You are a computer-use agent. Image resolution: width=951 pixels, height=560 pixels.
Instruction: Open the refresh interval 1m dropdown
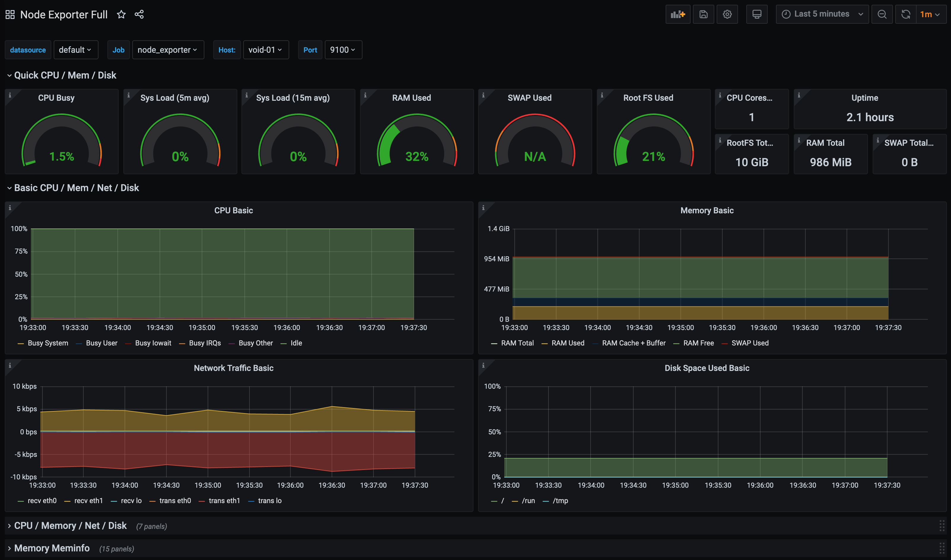[x=931, y=14]
